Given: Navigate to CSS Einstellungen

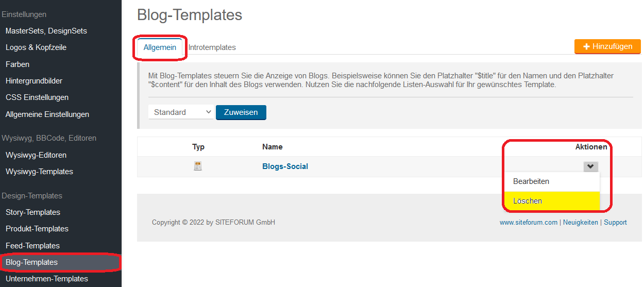Looking at the screenshot, I should [x=37, y=97].
